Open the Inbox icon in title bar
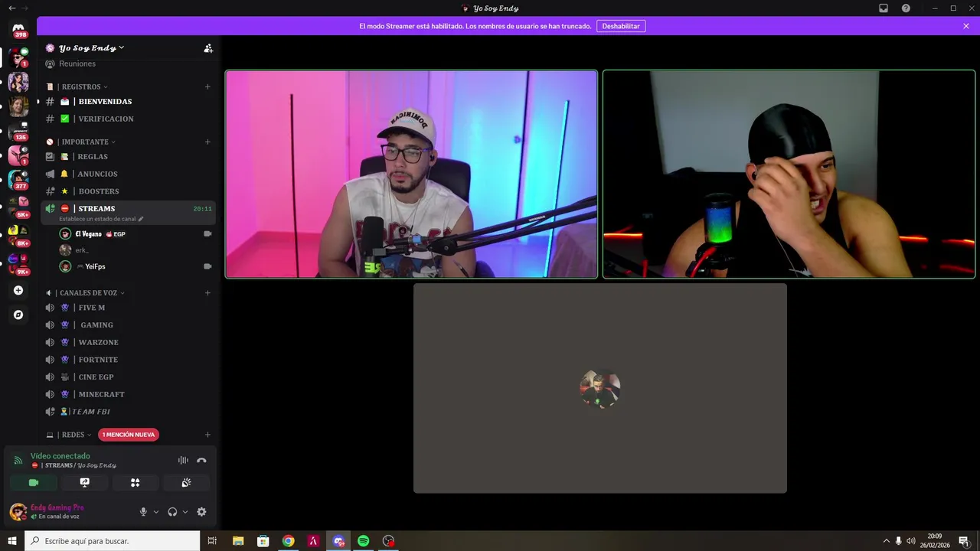 pyautogui.click(x=884, y=8)
